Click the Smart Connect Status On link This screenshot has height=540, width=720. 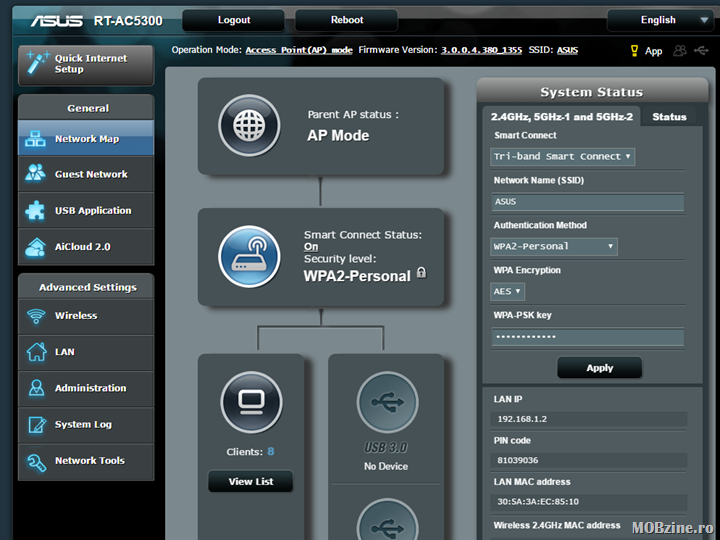[311, 247]
